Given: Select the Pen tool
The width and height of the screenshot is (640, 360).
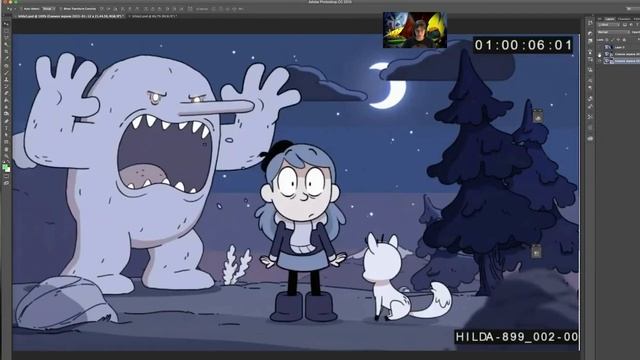Looking at the screenshot, I should (6, 120).
